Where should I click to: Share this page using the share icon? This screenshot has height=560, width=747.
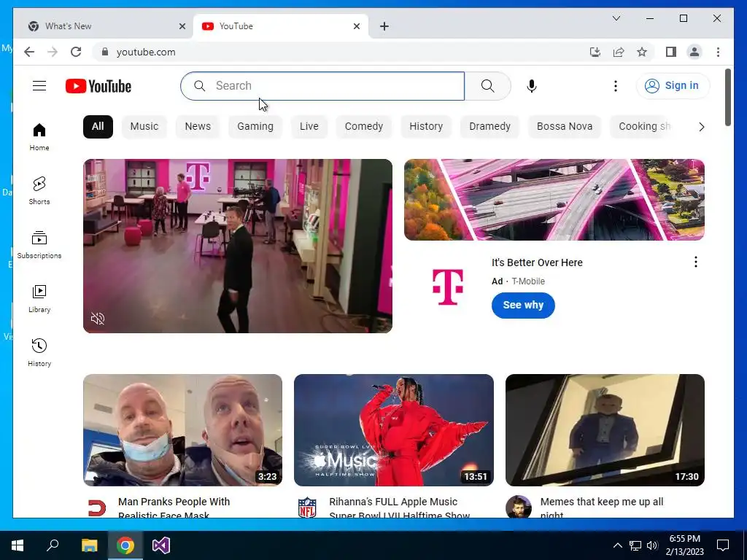point(619,52)
